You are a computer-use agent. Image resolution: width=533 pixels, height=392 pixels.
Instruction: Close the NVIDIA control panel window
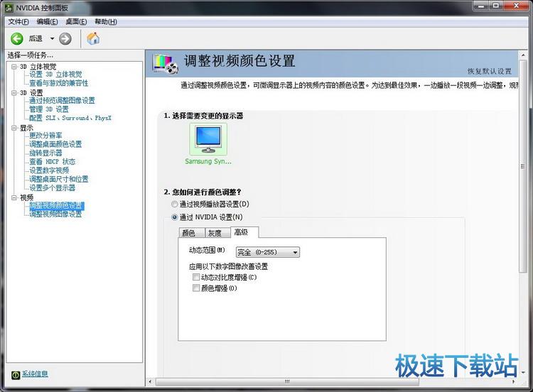click(x=516, y=6)
